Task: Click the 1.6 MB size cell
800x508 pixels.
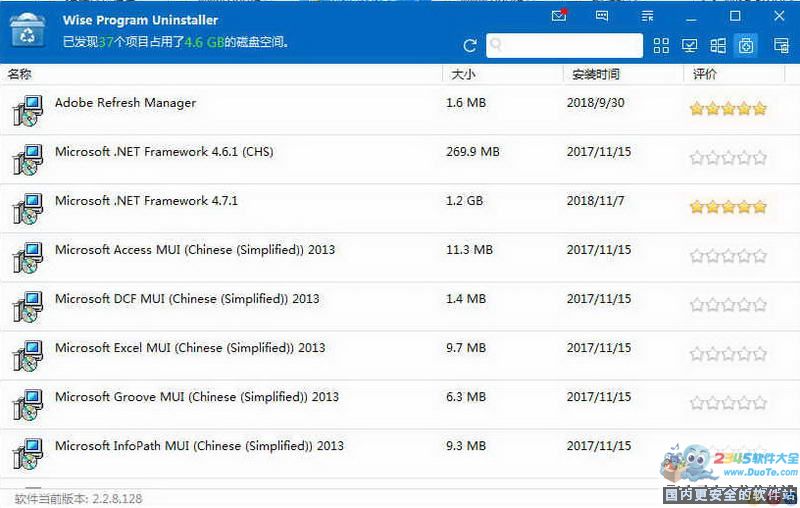Action: pyautogui.click(x=466, y=103)
